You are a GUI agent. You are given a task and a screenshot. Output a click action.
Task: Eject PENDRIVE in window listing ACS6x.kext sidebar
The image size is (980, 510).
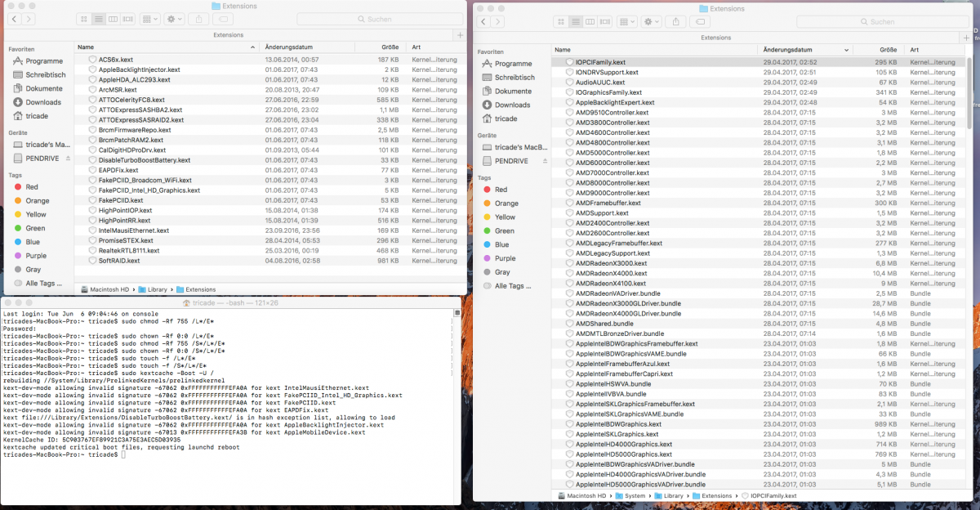pos(68,158)
